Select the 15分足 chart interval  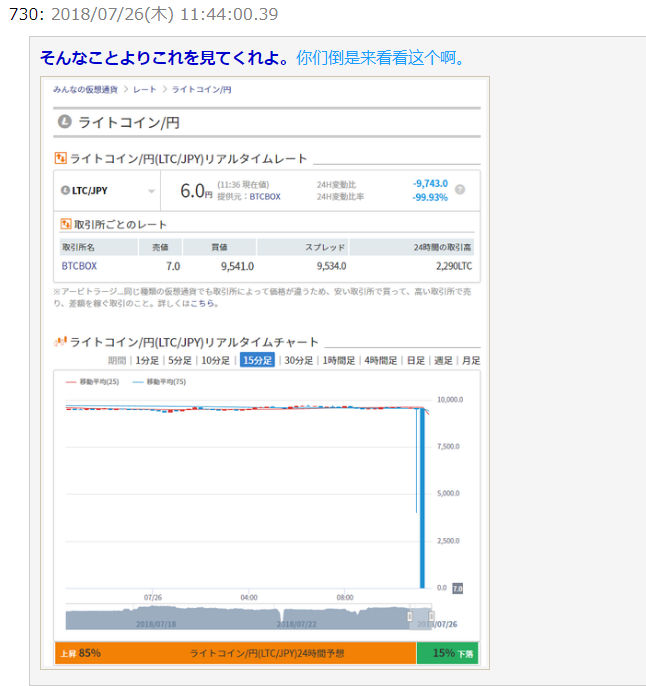(x=257, y=360)
